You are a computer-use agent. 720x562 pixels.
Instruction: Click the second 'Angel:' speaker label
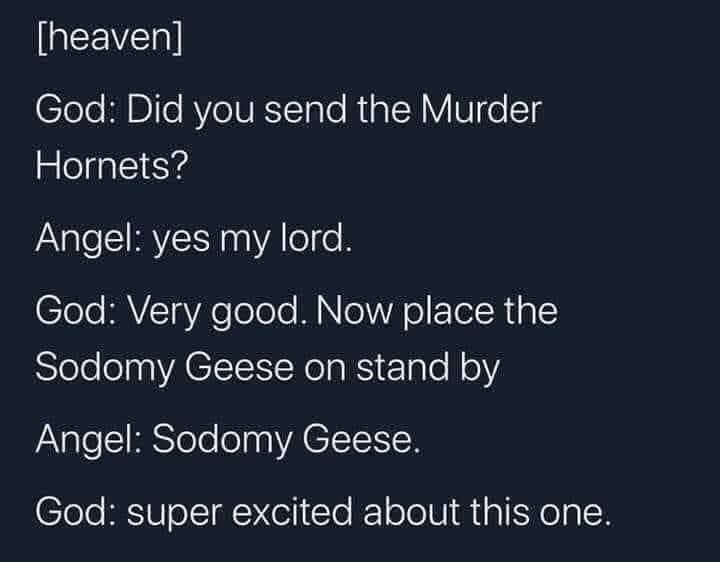(x=88, y=440)
